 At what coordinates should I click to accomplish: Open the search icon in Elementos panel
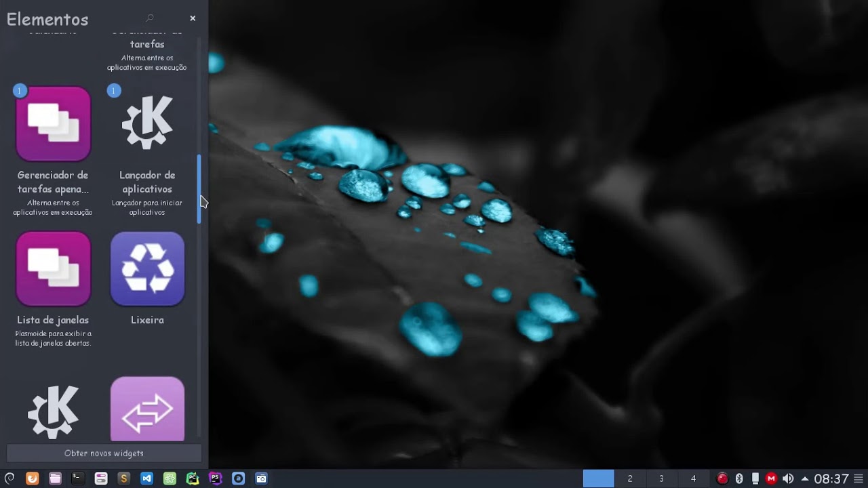(150, 18)
